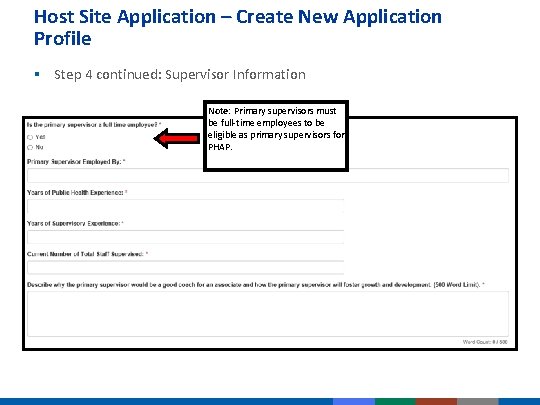
Task: Click the Years of Public Health Experience field
Action: point(186,206)
